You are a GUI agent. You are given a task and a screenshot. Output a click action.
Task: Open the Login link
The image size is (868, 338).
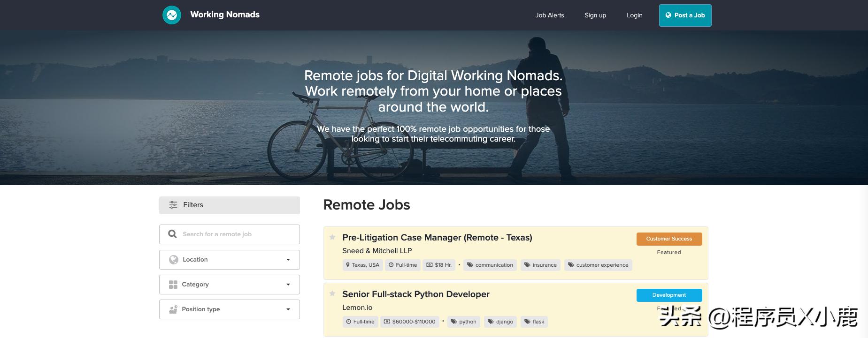634,15
